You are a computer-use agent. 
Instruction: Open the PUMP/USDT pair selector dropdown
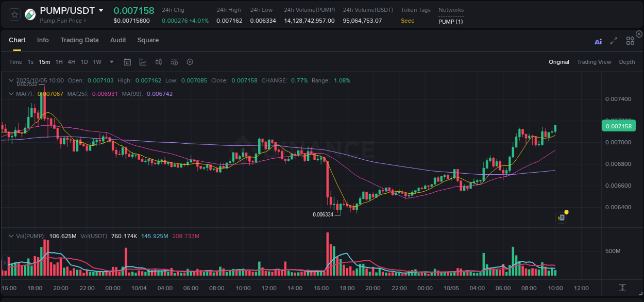(x=101, y=10)
